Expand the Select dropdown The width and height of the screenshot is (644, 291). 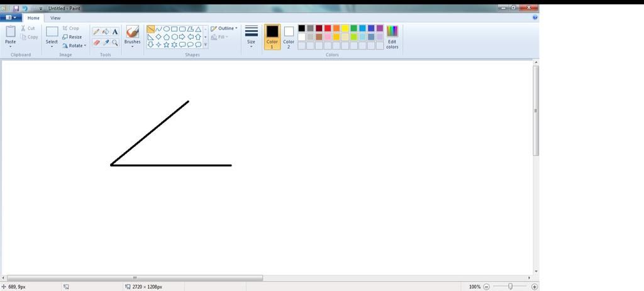click(52, 47)
